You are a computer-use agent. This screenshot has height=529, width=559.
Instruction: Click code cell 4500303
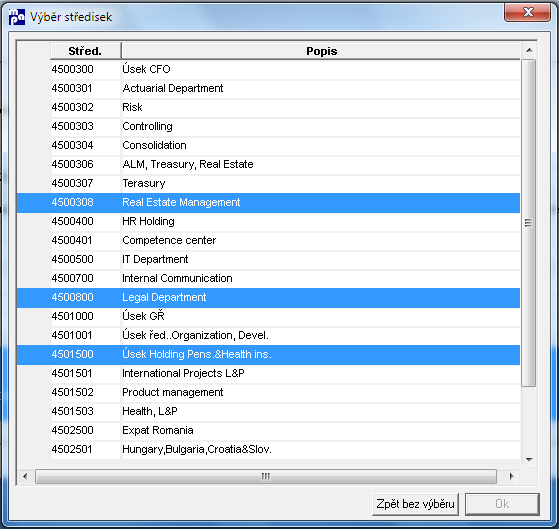(x=86, y=126)
